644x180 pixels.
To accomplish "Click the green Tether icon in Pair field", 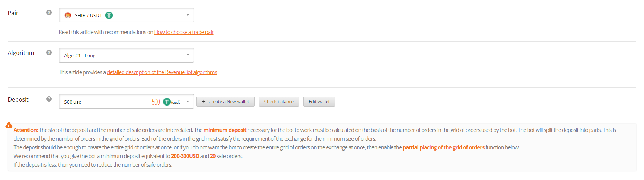I will click(109, 15).
